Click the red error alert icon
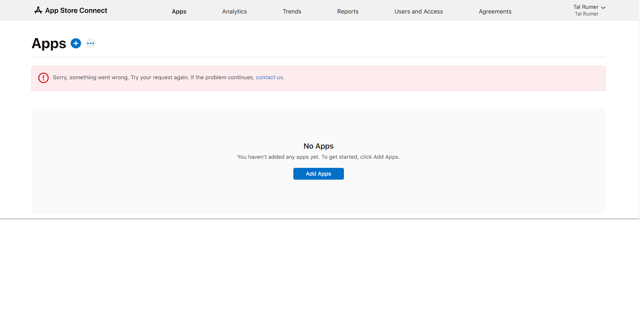The width and height of the screenshot is (644, 332). (43, 78)
